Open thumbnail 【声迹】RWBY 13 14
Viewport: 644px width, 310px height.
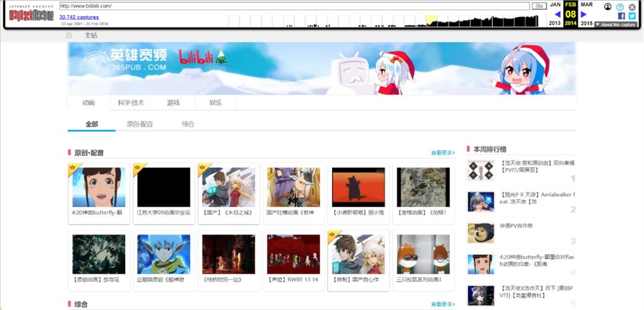(x=293, y=254)
